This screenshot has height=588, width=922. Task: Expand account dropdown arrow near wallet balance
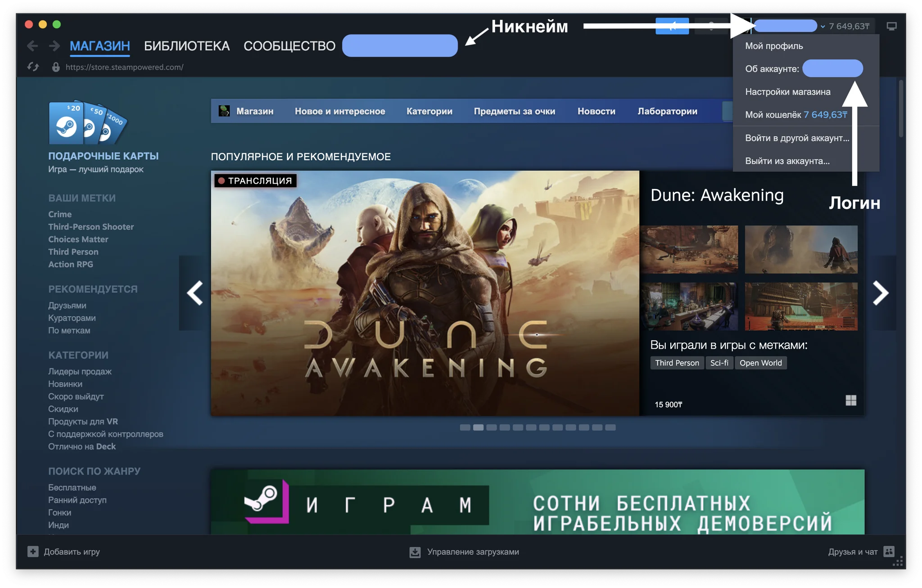[x=823, y=27]
